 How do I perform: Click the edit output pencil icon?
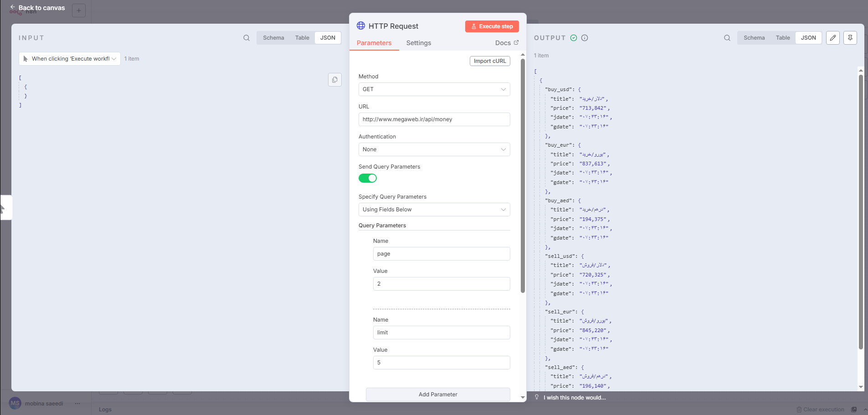pos(833,38)
